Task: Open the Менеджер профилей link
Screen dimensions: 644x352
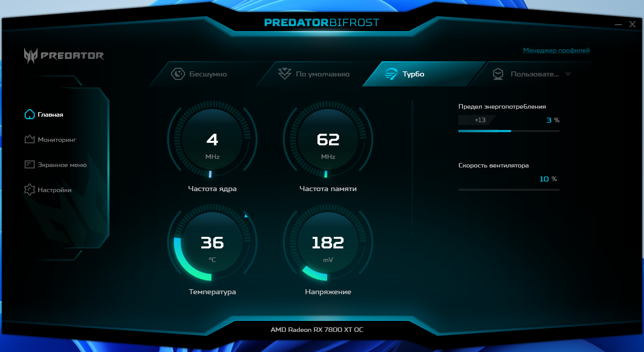Action: (x=556, y=50)
